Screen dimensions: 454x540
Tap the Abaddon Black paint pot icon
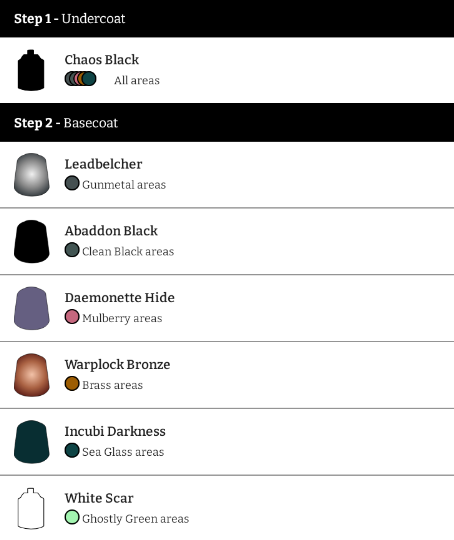[32, 241]
